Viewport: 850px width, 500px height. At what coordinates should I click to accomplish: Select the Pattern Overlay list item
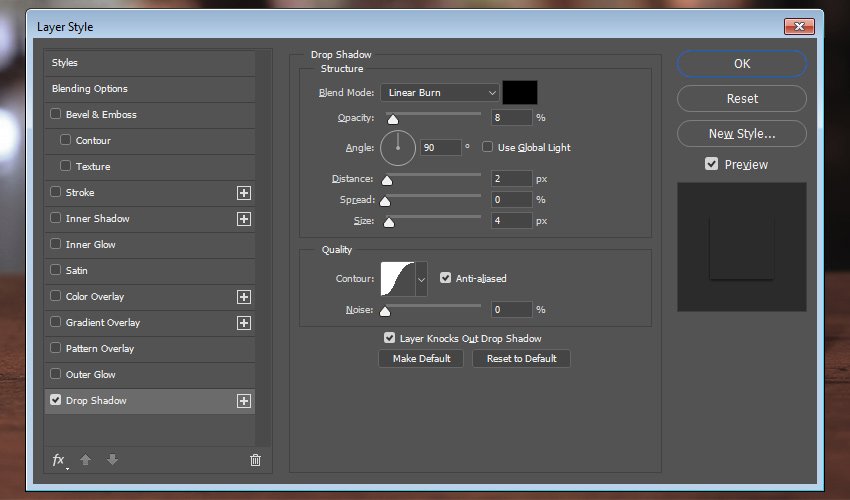click(x=150, y=349)
